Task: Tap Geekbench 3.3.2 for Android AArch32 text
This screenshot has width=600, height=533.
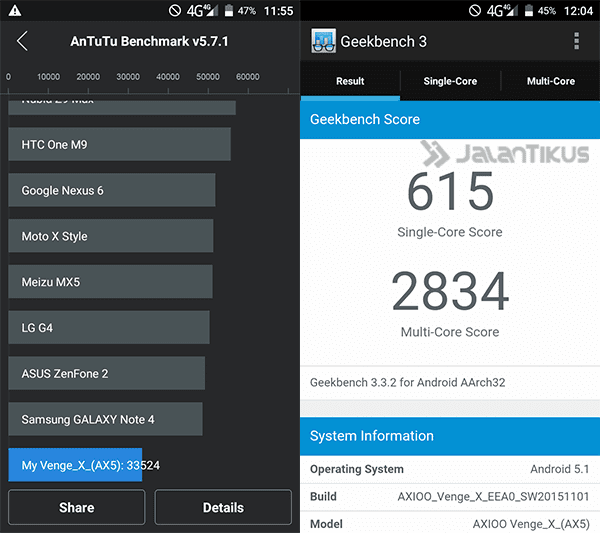Action: 408,382
